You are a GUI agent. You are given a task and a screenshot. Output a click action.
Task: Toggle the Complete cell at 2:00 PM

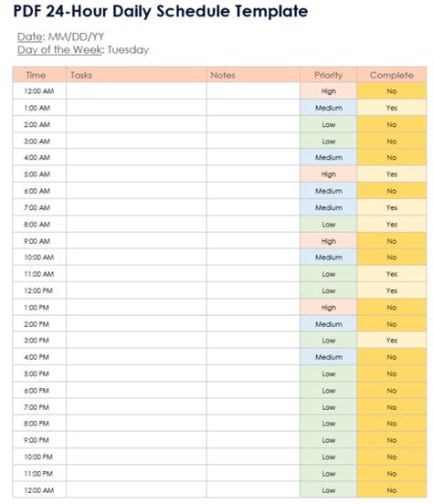pos(392,324)
